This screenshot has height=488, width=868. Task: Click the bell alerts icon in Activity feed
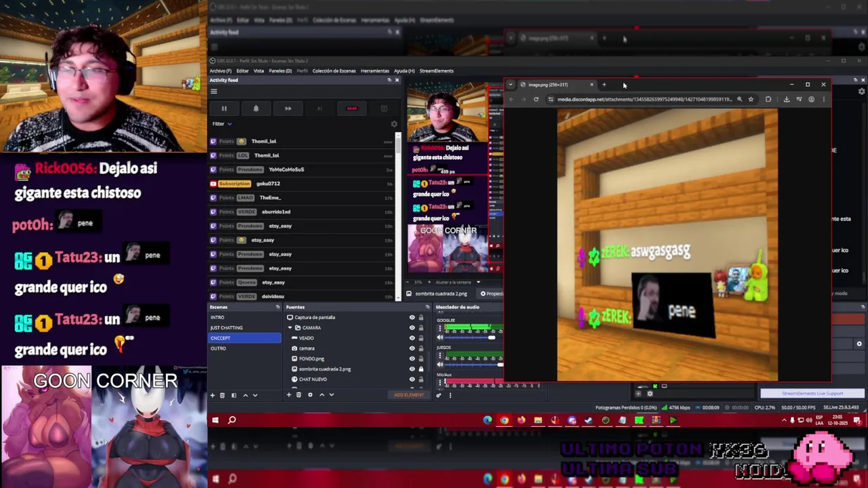256,108
